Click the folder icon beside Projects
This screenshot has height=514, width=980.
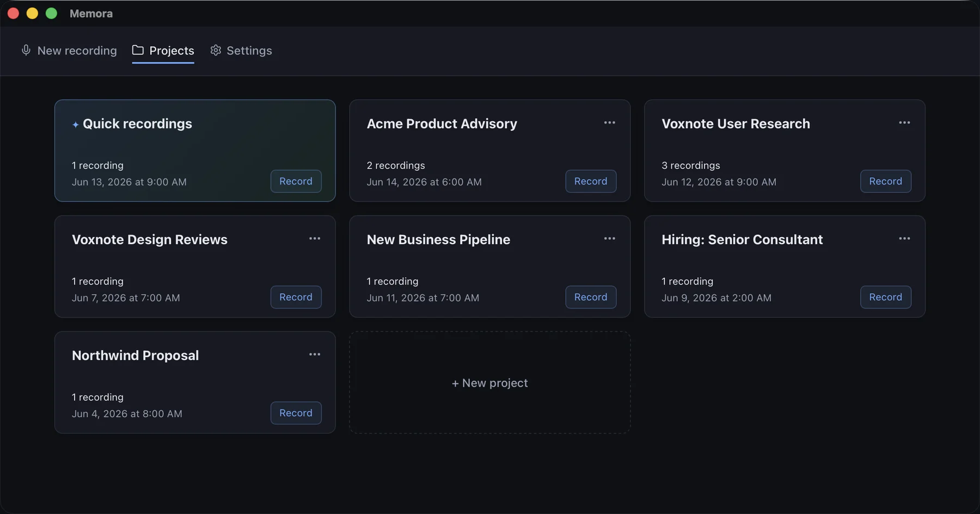[138, 50]
